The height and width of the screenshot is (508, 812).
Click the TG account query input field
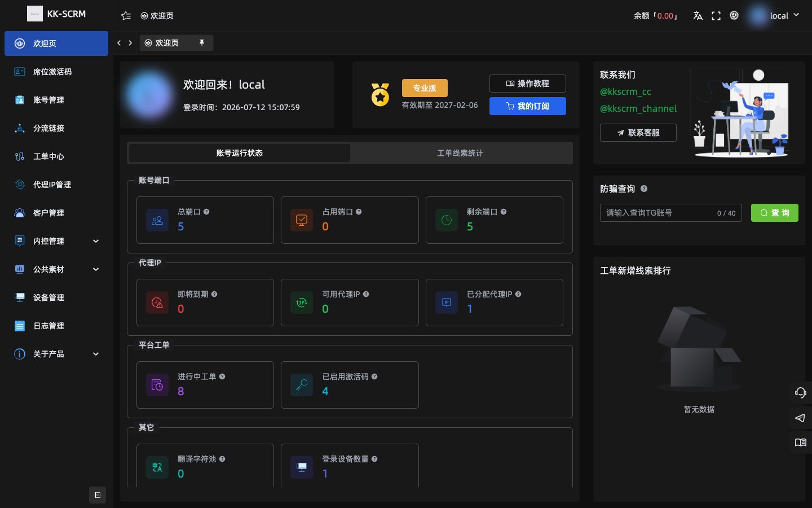(x=671, y=213)
